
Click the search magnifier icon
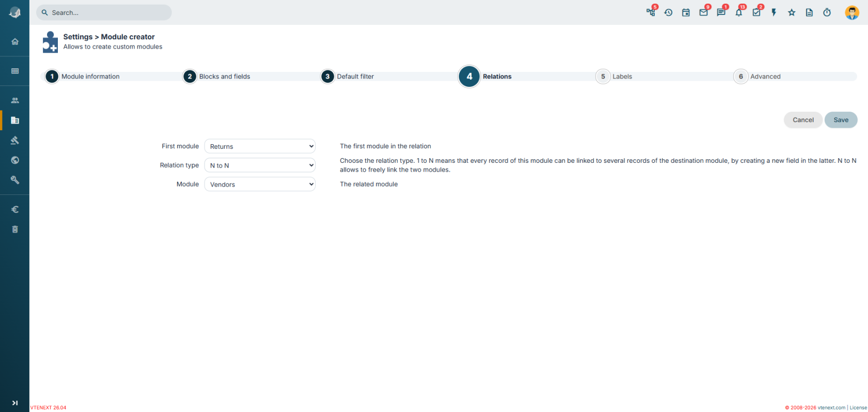45,12
